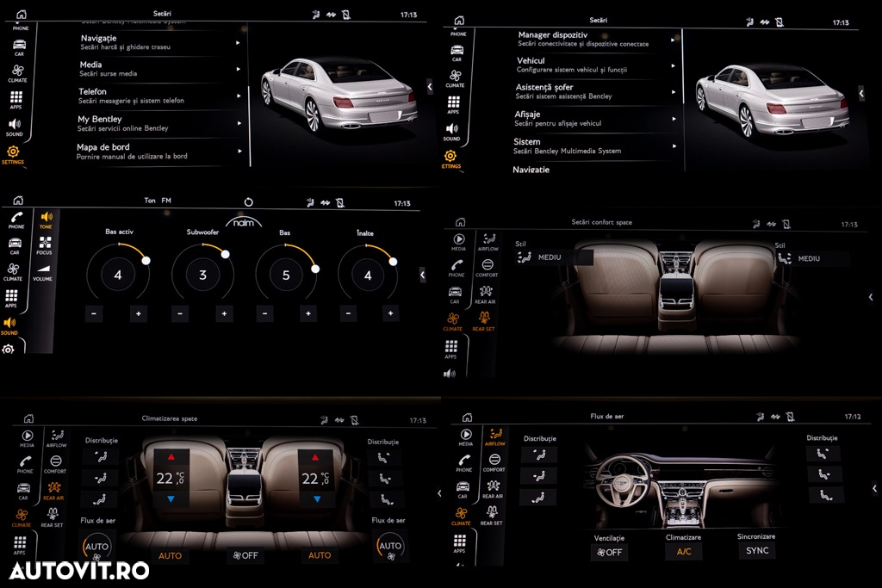Expand the Vehicul row arrow

pyautogui.click(x=674, y=65)
